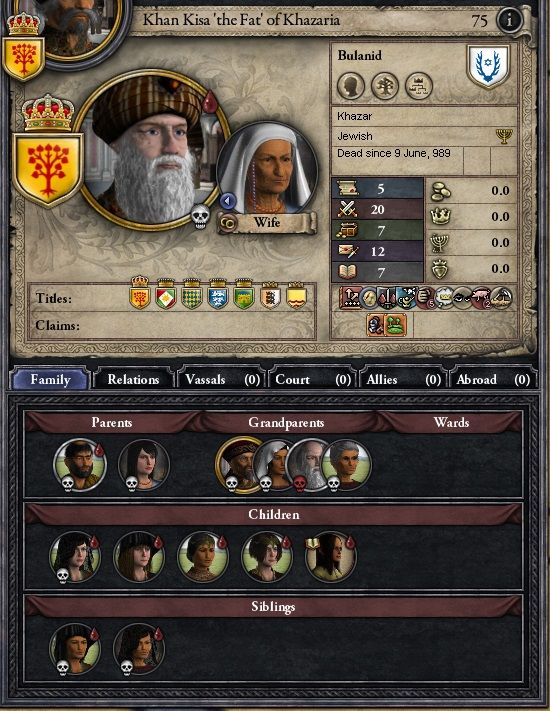This screenshot has width=550, height=711.
Task: Click the small blue arrow beside wife portrait
Action: click(x=228, y=200)
